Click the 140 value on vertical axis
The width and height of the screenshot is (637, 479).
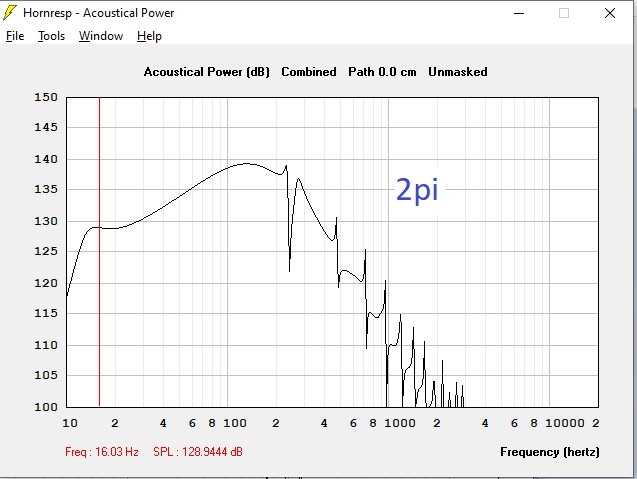tap(46, 159)
